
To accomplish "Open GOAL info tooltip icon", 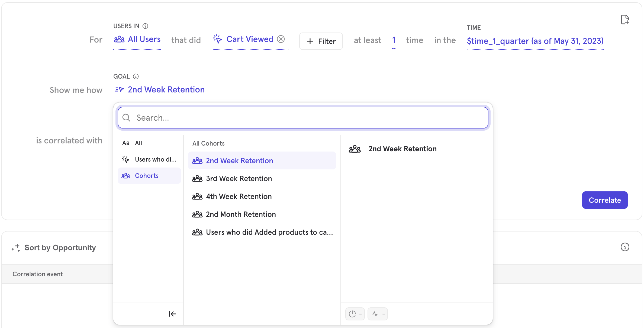I will (x=136, y=76).
